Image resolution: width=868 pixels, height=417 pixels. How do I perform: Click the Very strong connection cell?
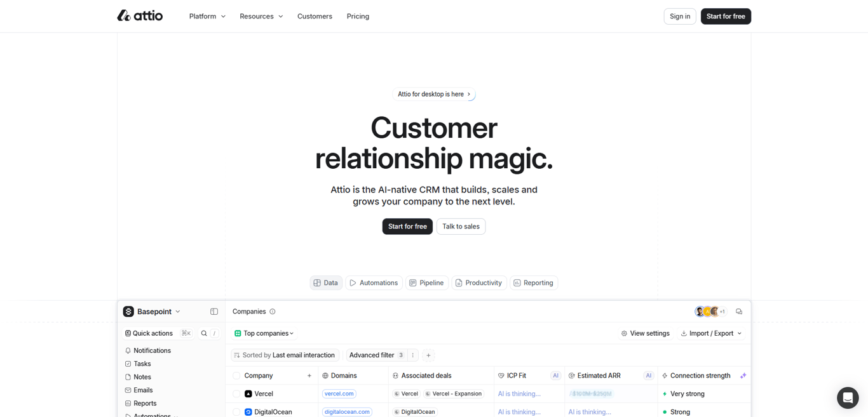tap(704, 394)
